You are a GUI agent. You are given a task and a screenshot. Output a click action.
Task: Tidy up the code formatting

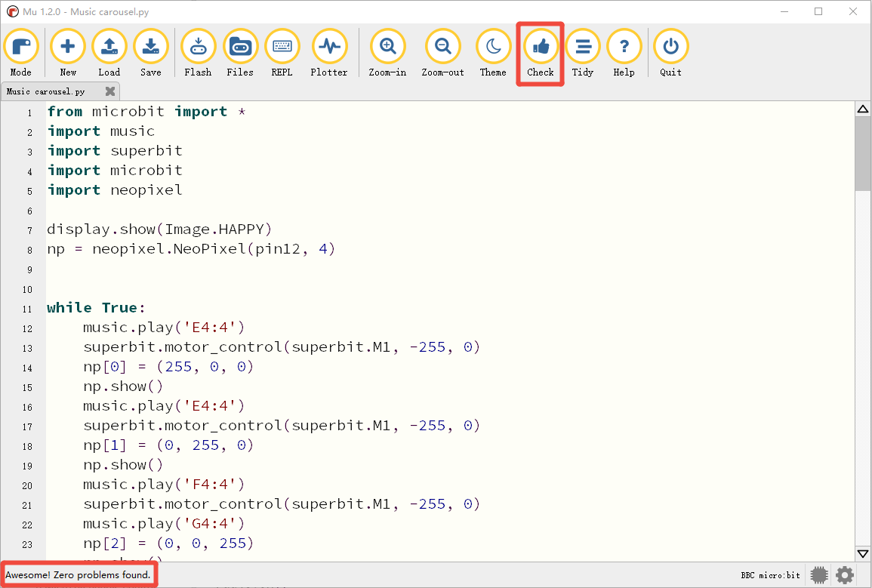[583, 54]
